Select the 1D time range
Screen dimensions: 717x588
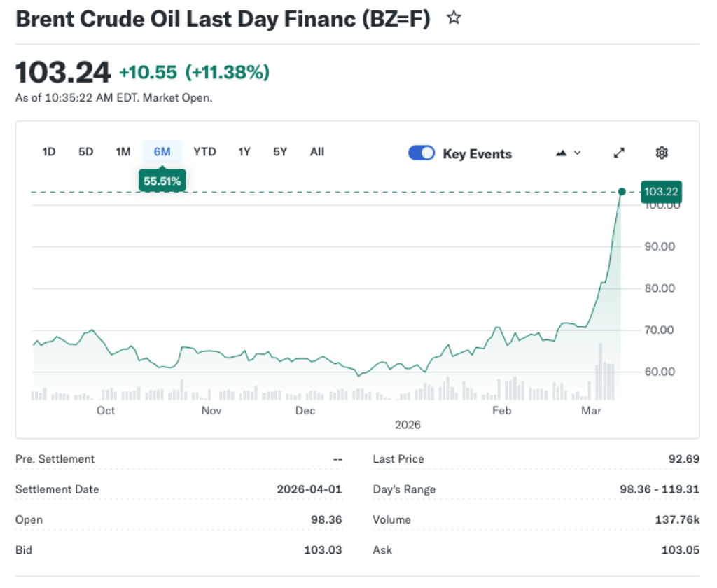(49, 151)
